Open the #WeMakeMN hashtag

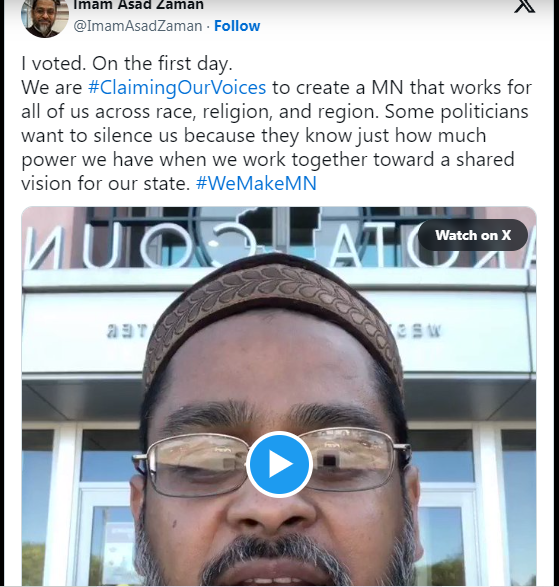point(256,183)
